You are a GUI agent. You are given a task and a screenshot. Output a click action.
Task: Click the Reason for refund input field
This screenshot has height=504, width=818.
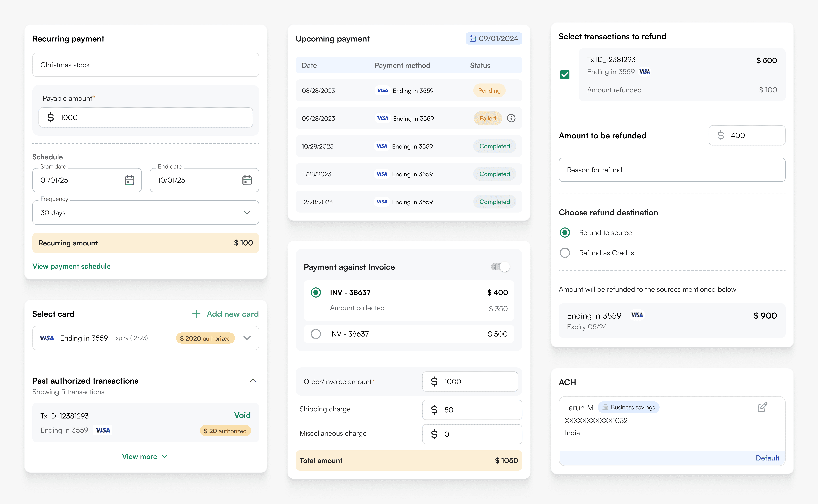click(672, 170)
